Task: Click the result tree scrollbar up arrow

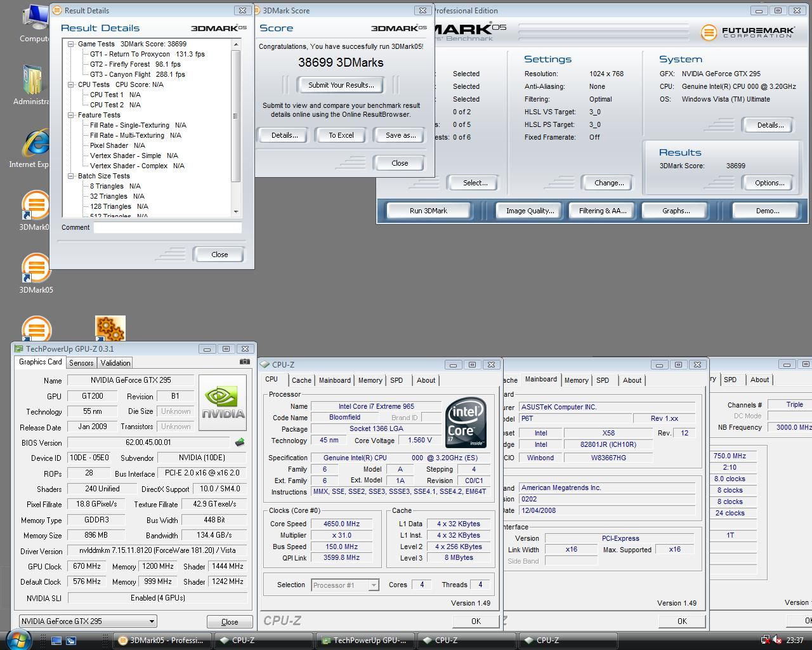Action: (x=236, y=44)
